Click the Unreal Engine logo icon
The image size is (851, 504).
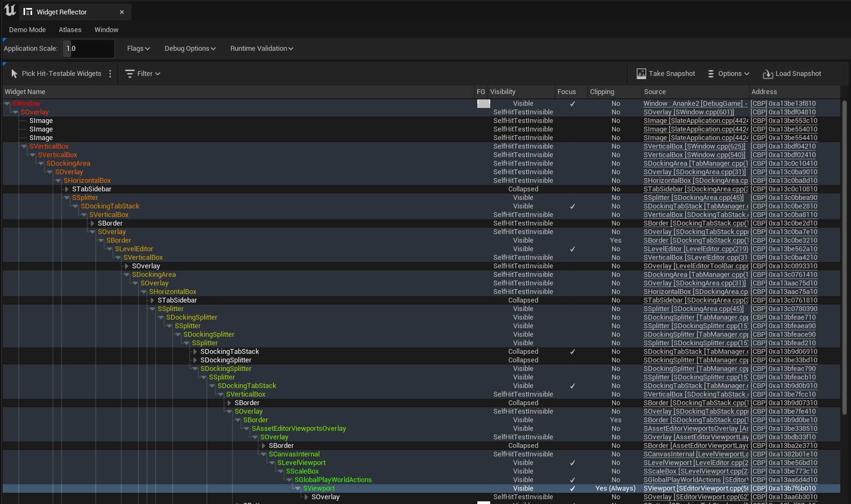pyautogui.click(x=10, y=10)
